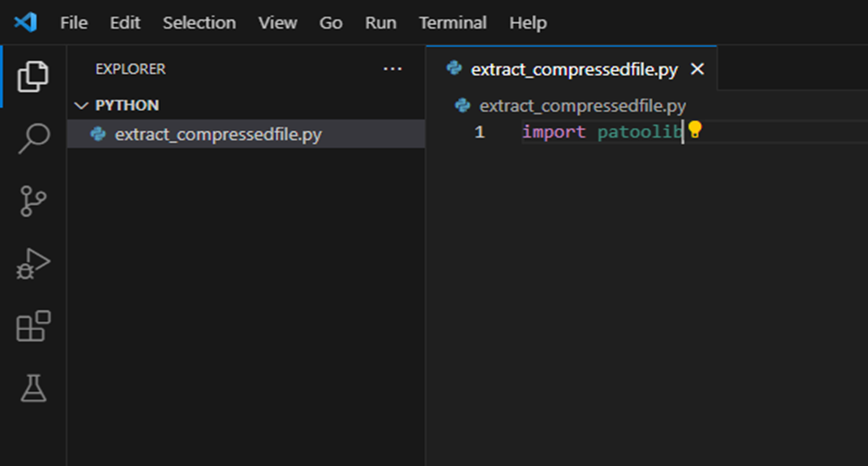This screenshot has width=868, height=466.
Task: Close the extract_compressedfile.py editor tab
Action: coord(697,69)
